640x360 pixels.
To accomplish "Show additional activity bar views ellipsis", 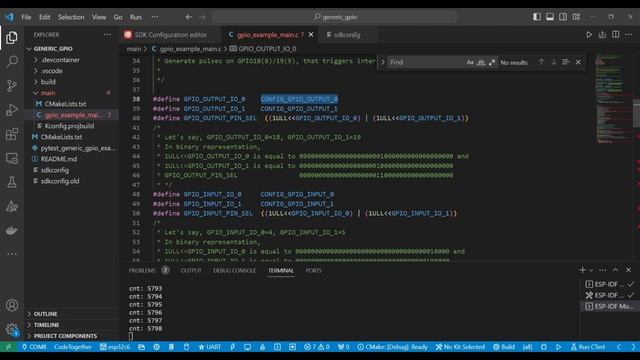I will click(12, 254).
